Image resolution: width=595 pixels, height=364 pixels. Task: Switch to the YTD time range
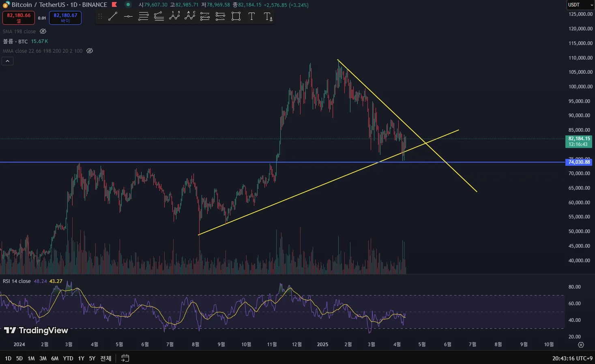68,358
